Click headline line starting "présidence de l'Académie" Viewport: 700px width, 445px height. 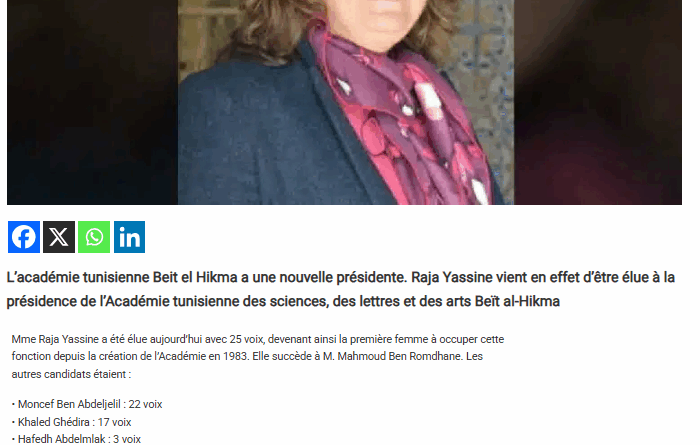point(283,301)
